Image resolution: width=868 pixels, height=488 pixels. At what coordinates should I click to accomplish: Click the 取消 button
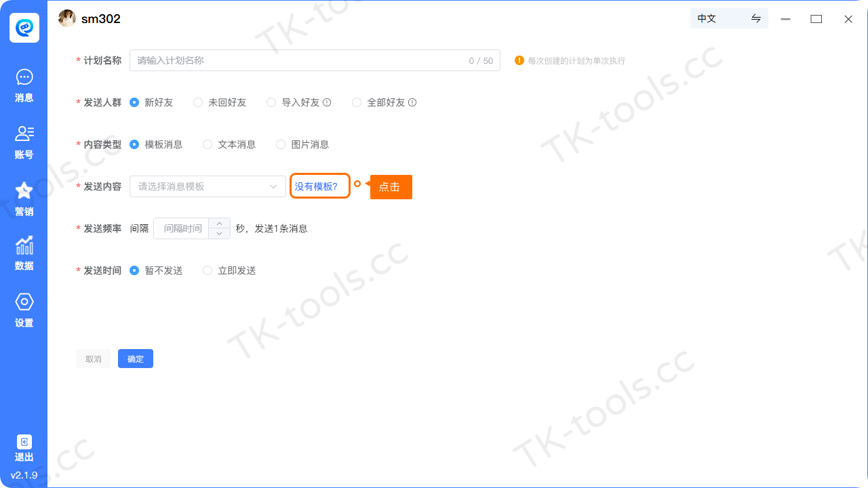94,359
